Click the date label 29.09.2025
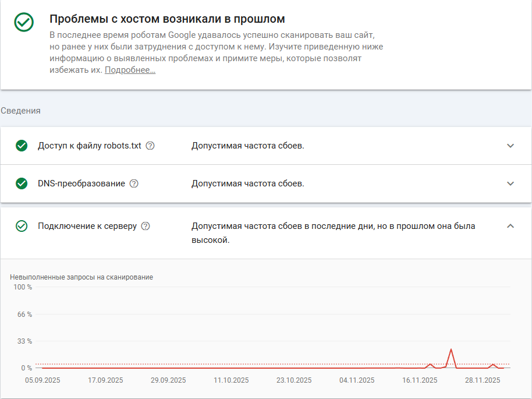Viewport: 532px width, 399px height. click(168, 380)
